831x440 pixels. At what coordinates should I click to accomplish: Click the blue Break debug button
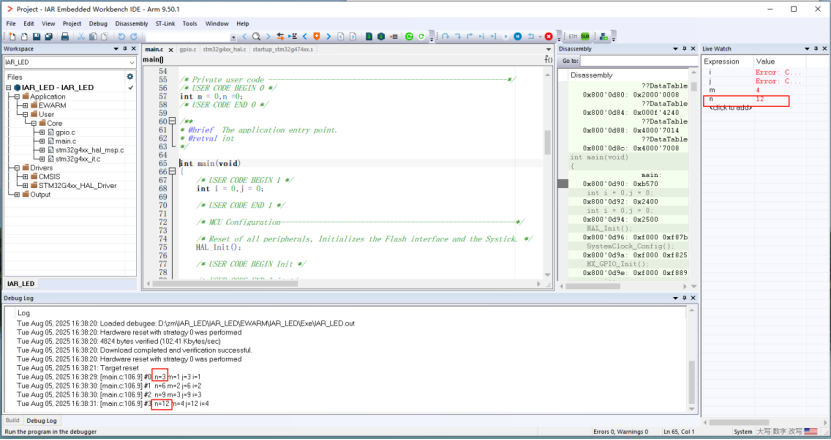coord(518,37)
